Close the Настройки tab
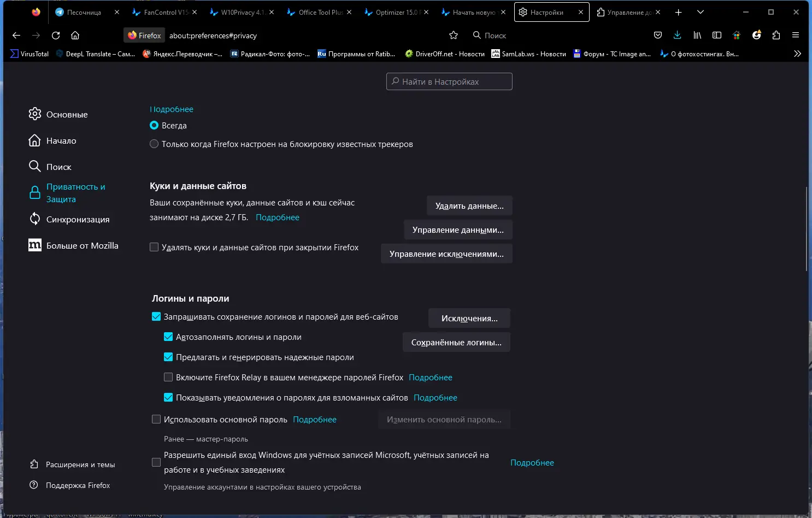812x518 pixels. (581, 12)
